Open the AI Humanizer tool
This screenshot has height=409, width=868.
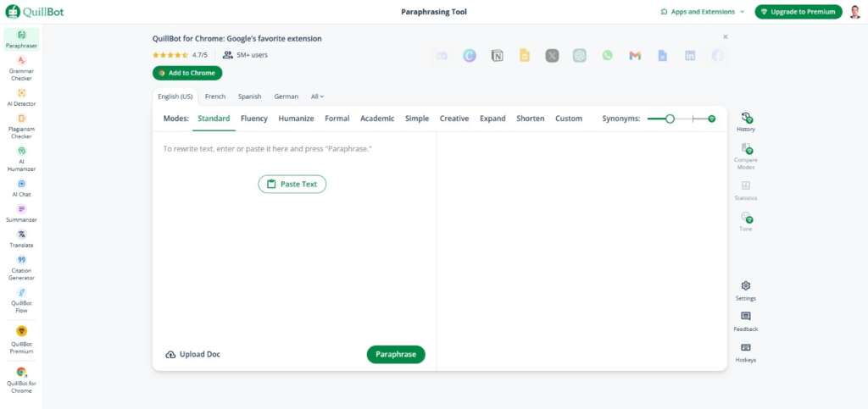(21, 158)
